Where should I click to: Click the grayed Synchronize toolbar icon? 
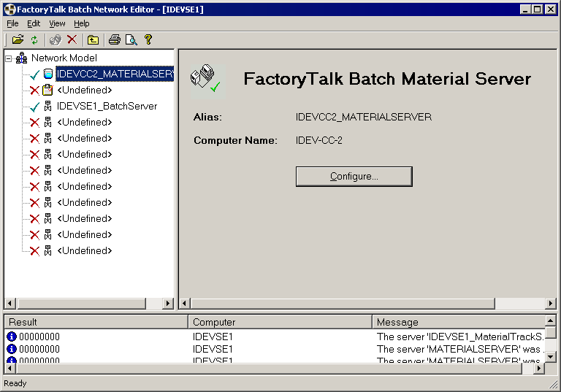[x=56, y=39]
